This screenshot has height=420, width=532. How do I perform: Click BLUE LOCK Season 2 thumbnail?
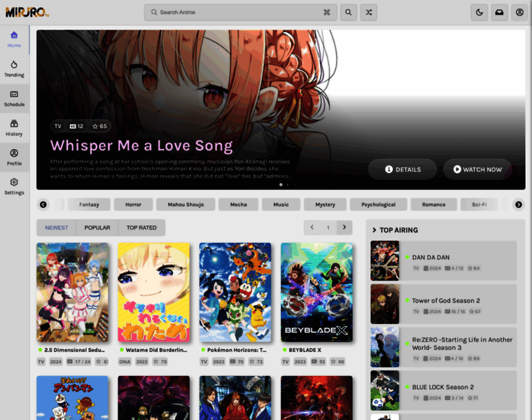385,391
